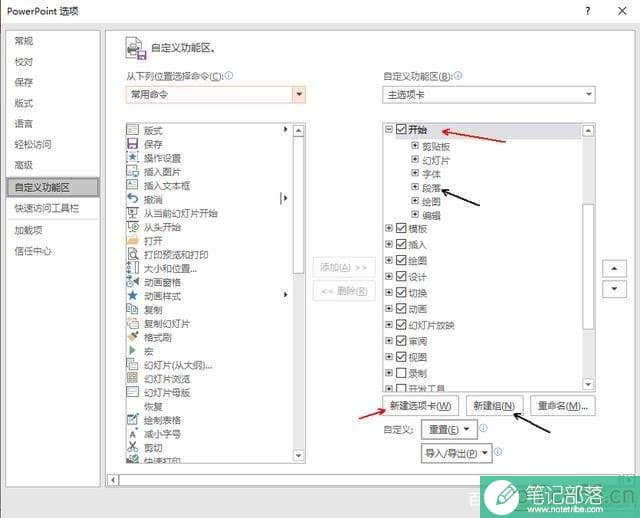Choose the 插入文本框 command icon
Viewport: 640px width, 518px height.
click(132, 185)
